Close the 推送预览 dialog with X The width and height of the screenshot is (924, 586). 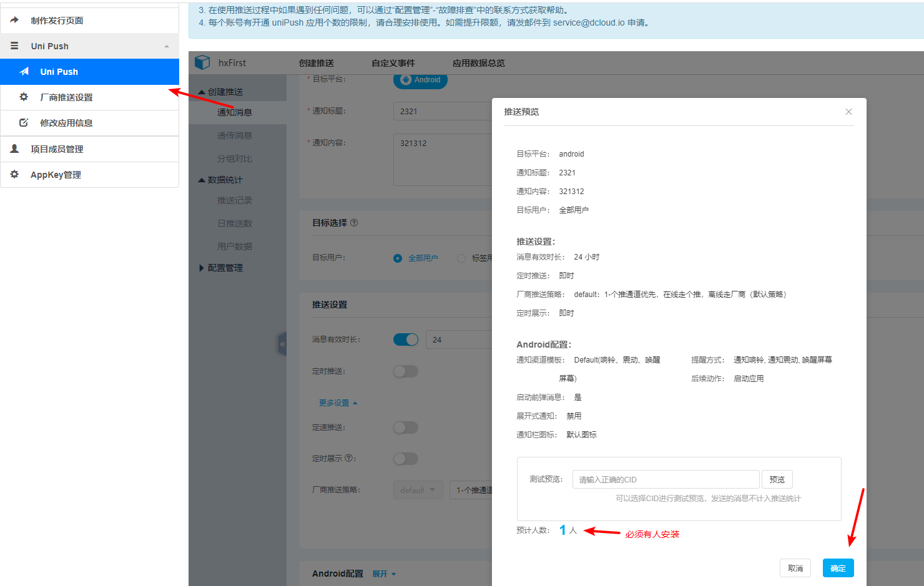point(848,112)
